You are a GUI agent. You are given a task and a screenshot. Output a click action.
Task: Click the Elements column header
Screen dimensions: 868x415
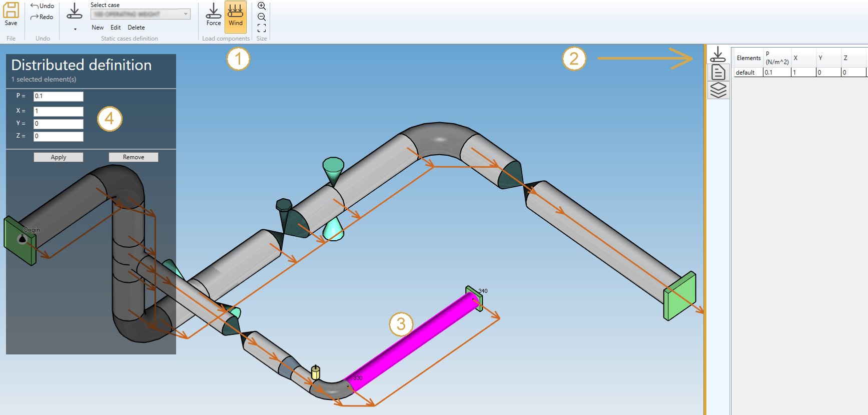748,58
